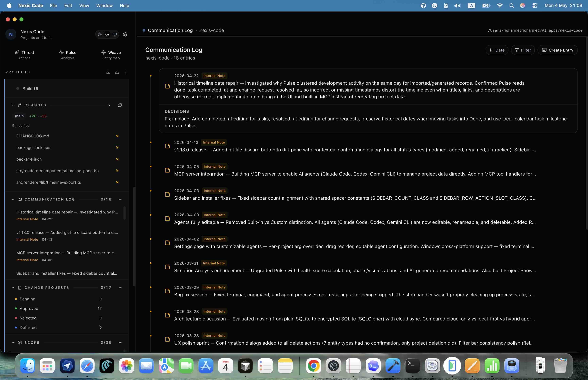The width and height of the screenshot is (588, 380).
Task: Select v1.13.0 release sidebar entry
Action: pyautogui.click(x=67, y=236)
